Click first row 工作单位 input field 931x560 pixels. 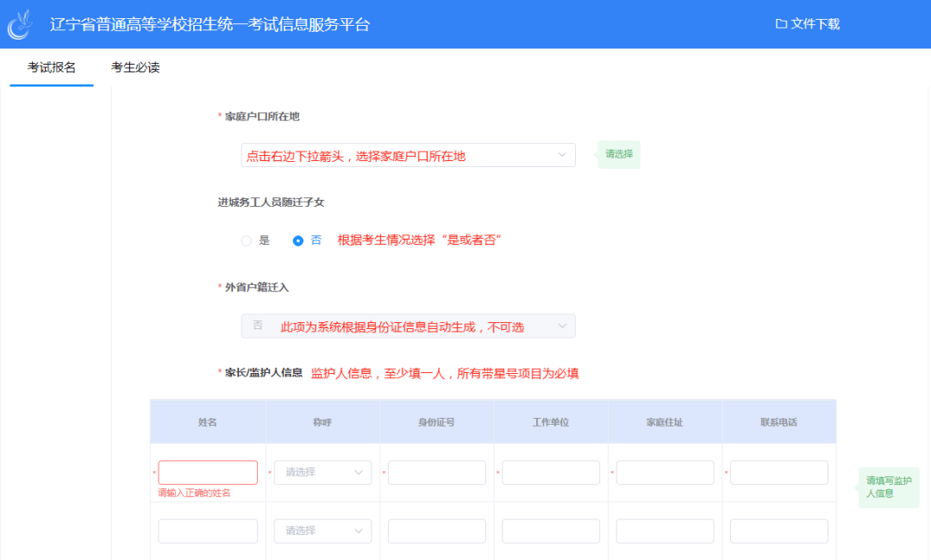point(551,472)
